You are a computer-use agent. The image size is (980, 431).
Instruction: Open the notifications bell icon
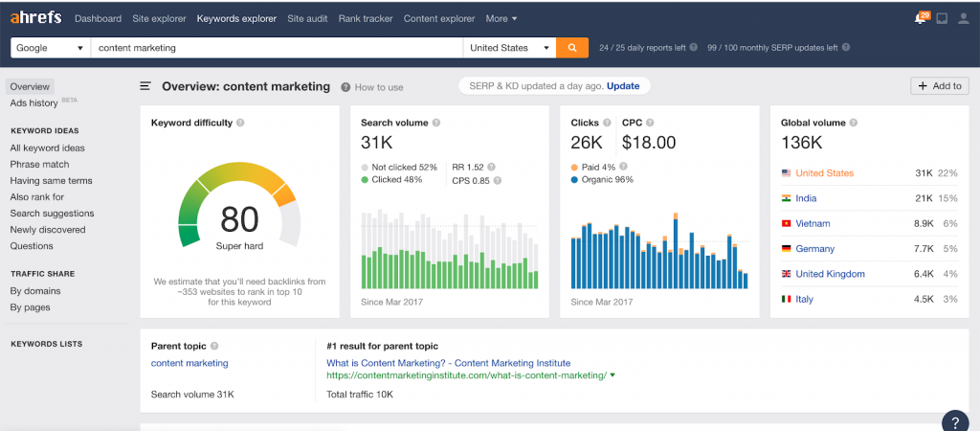point(920,19)
